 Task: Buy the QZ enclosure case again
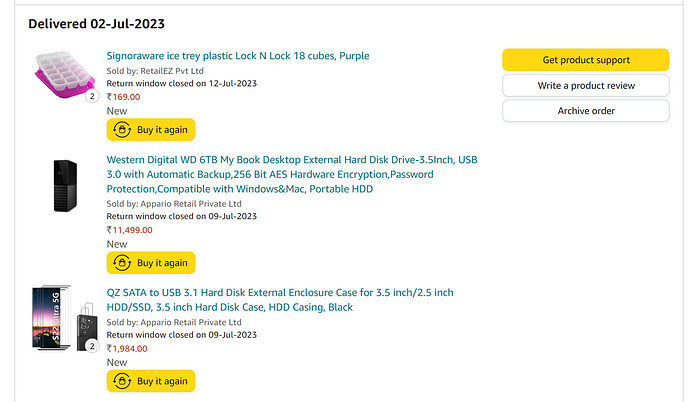(x=151, y=381)
